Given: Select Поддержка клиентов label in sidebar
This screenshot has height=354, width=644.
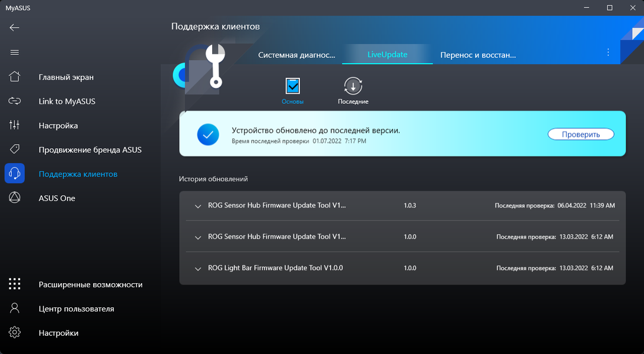Looking at the screenshot, I should click(78, 174).
